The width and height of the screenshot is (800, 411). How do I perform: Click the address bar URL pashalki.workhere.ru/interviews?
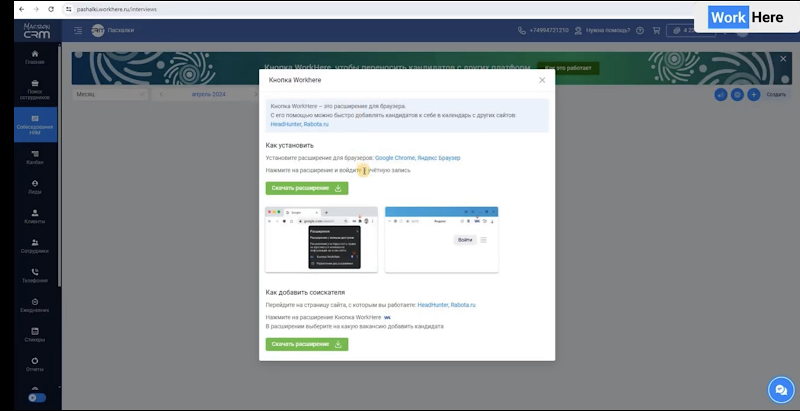pos(117,9)
